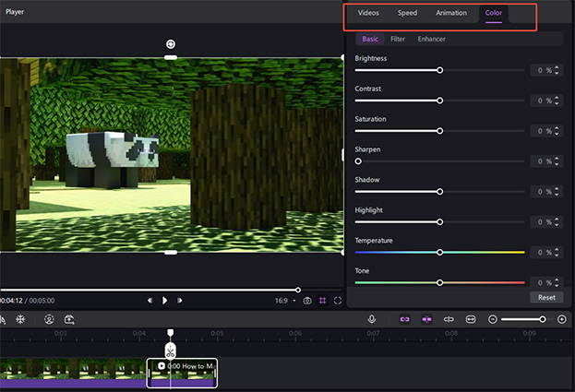Click the Temperature slider handle
Image resolution: width=575 pixels, height=392 pixels.
tap(439, 253)
